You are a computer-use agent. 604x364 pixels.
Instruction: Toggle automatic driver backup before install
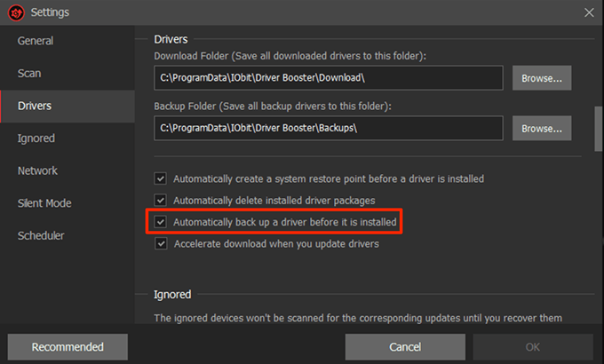tap(161, 221)
